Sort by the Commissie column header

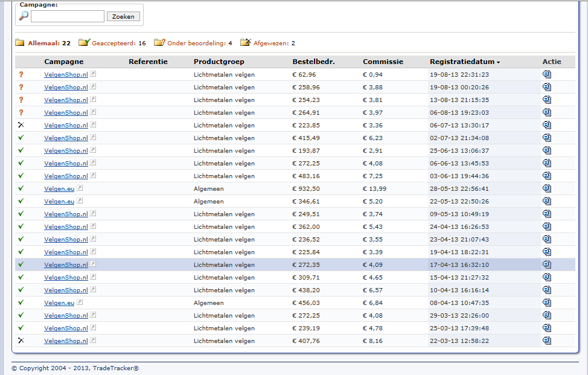383,62
